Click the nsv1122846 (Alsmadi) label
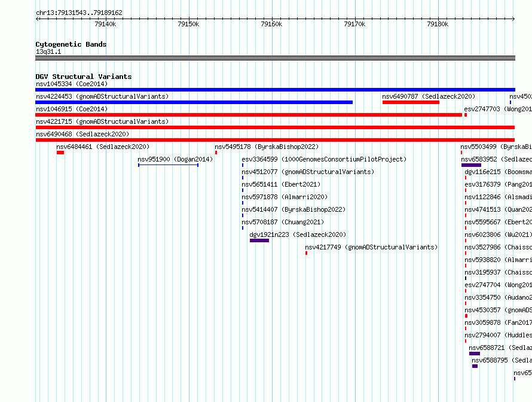This screenshot has width=532, height=402. (x=498, y=197)
